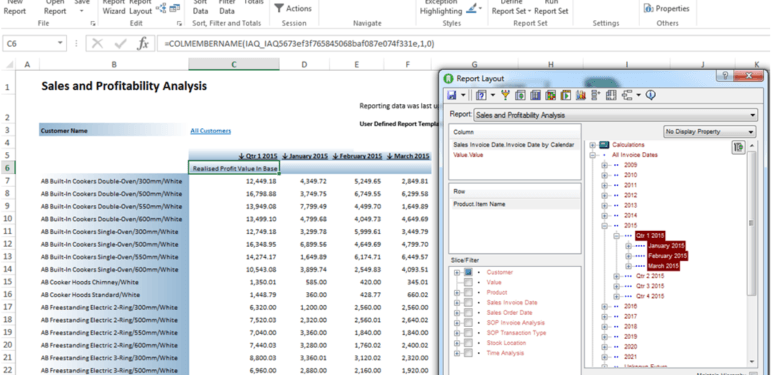Image resolution: width=778 pixels, height=375 pixels.
Task: Select the Qtr 4 2015 tree item
Action: coord(650,296)
